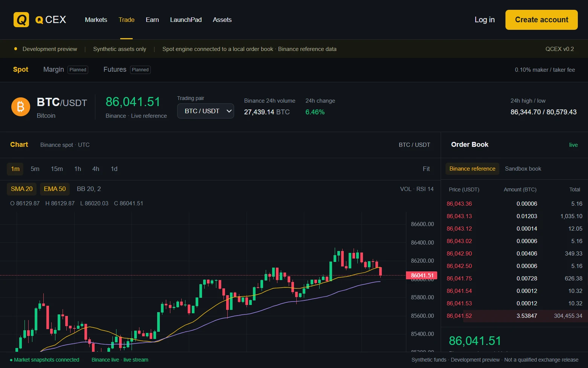Click the Fit chart button
The width and height of the screenshot is (588, 368).
point(426,169)
